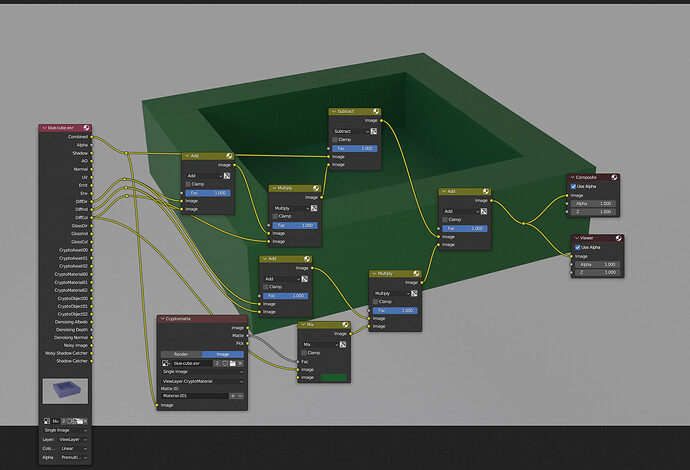Click the Shadow Catcher output label
The image size is (690, 470).
[x=72, y=361]
